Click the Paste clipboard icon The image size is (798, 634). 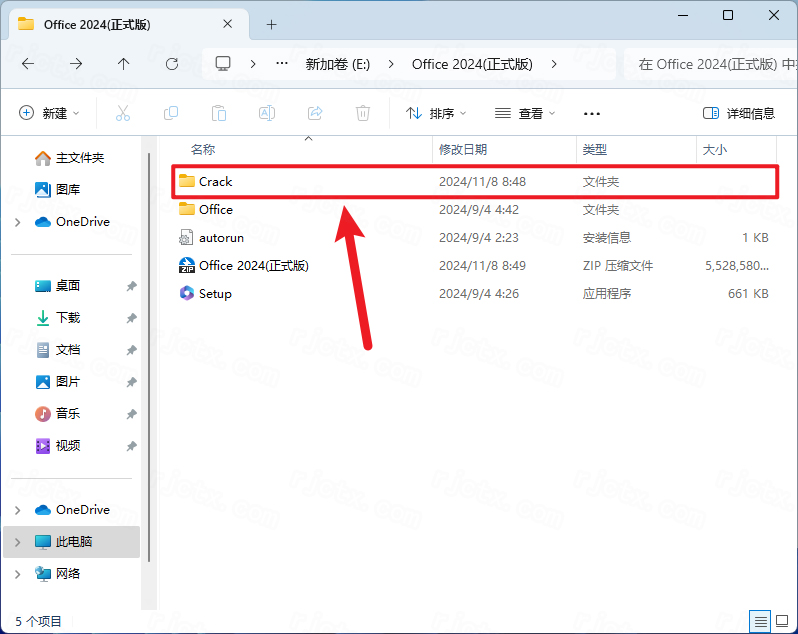(x=219, y=113)
